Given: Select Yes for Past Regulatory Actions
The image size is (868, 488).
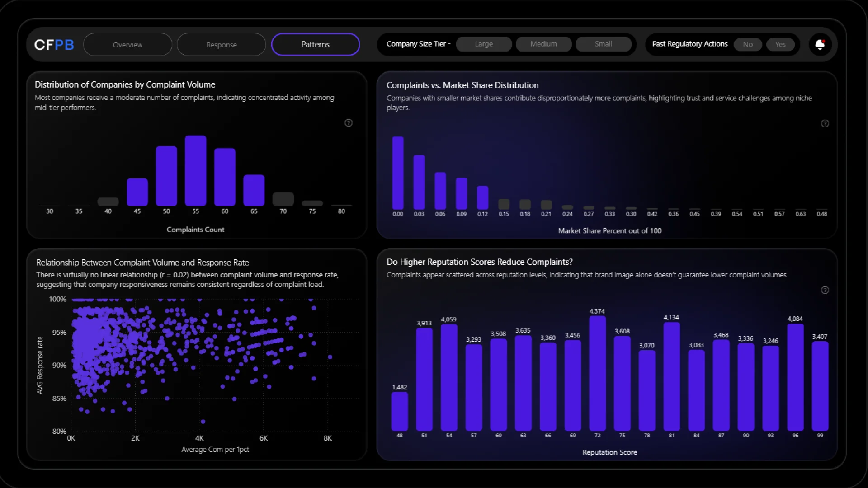Looking at the screenshot, I should coord(780,44).
